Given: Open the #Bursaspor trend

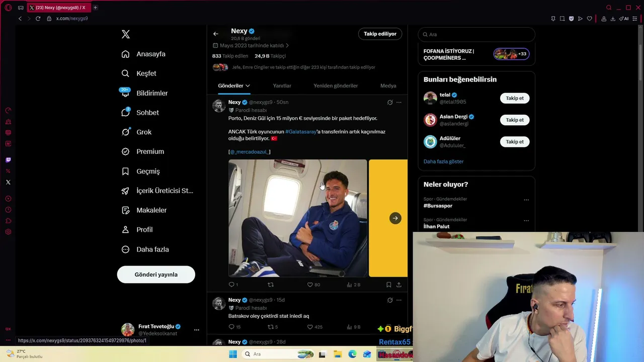Looking at the screenshot, I should [x=438, y=206].
